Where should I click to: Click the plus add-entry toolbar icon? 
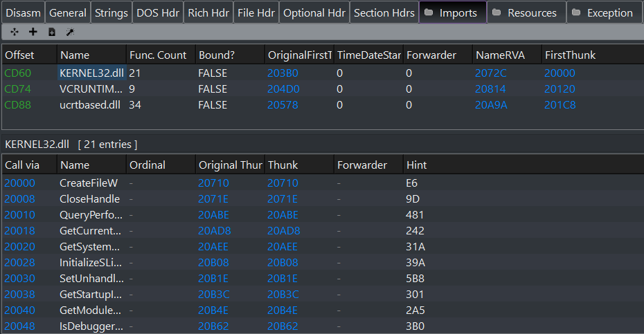click(x=33, y=32)
